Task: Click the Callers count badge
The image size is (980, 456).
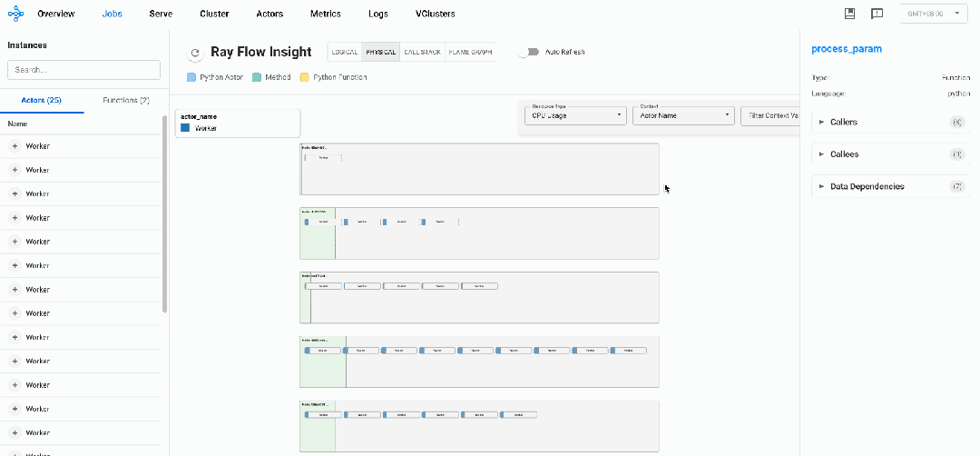Action: click(956, 122)
